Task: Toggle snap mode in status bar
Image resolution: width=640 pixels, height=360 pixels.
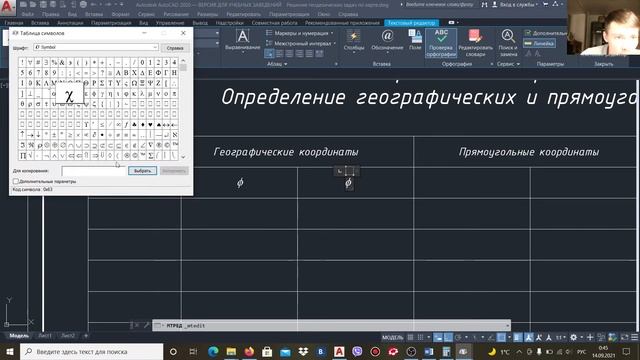Action: tap(420, 337)
